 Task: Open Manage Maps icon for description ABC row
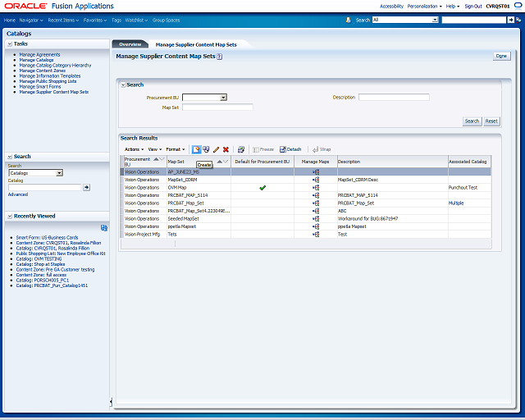tap(316, 211)
